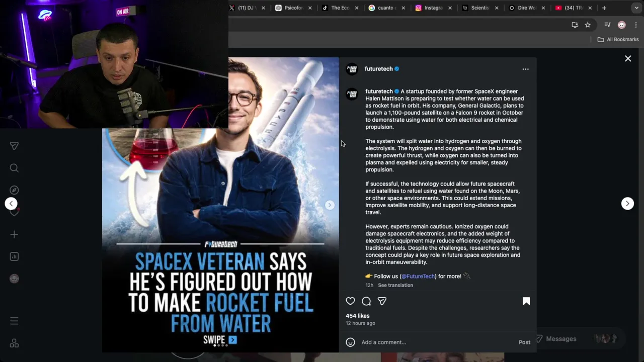
Task: Click the Post comment button
Action: 524,342
